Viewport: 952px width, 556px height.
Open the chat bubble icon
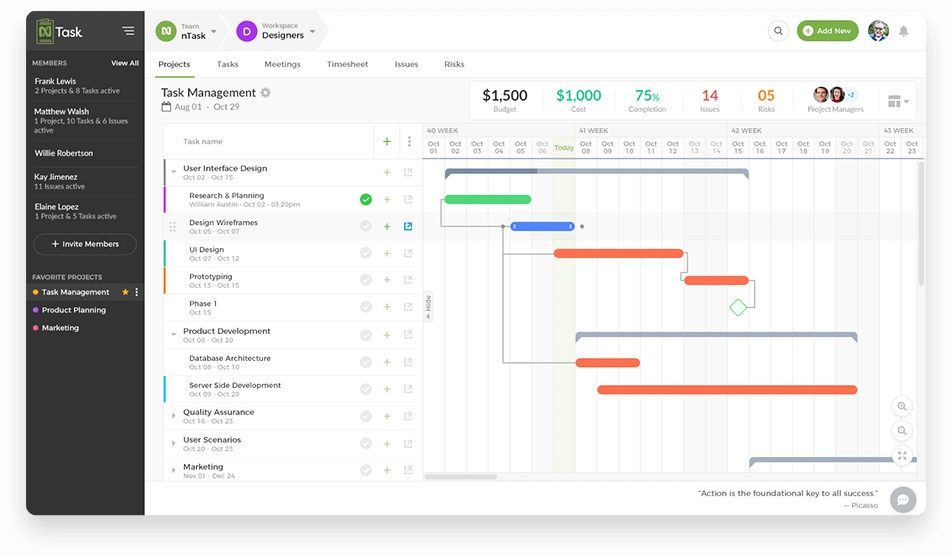(903, 500)
